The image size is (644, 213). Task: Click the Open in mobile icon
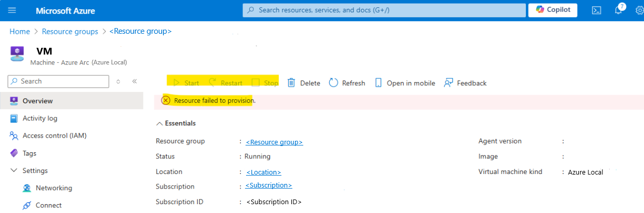click(x=378, y=83)
